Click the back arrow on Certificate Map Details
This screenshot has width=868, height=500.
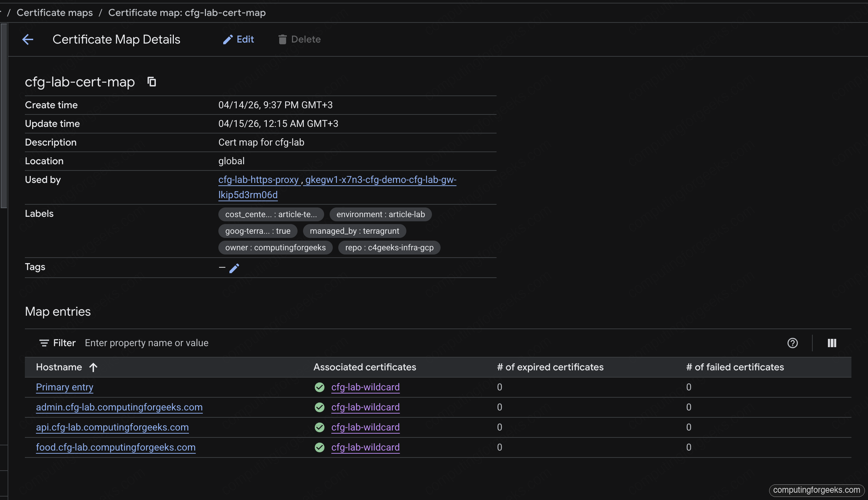coord(28,39)
